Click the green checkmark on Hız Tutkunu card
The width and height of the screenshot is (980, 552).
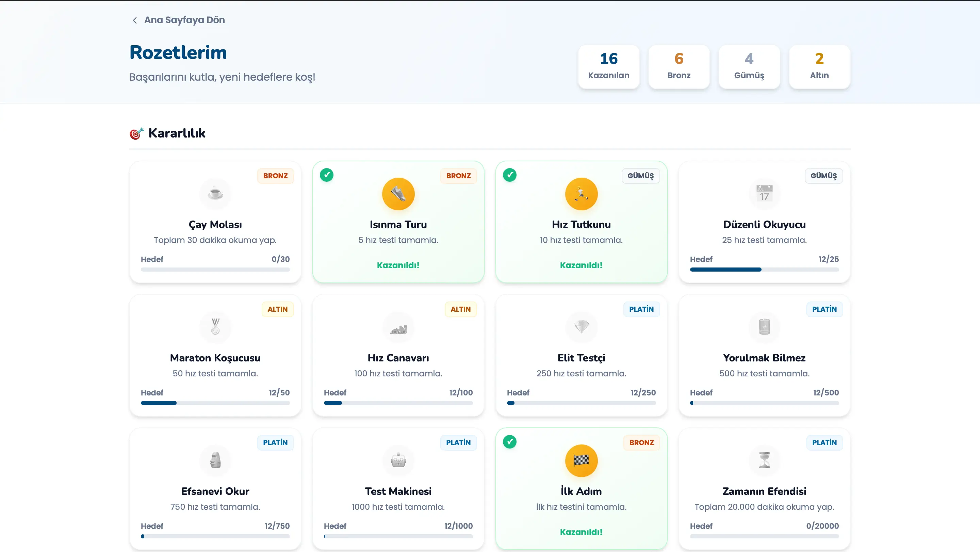509,175
